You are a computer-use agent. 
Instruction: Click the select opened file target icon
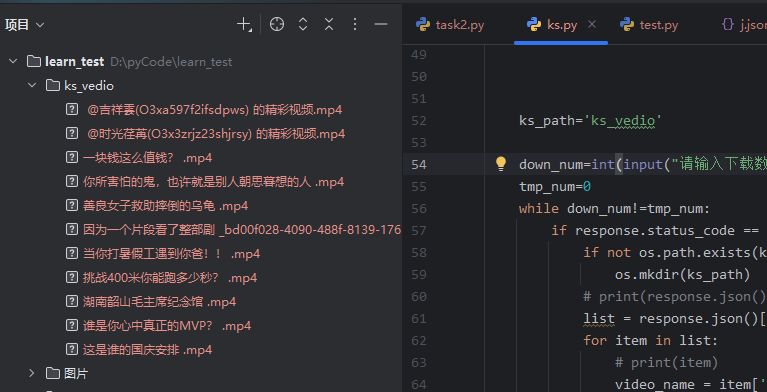[277, 24]
